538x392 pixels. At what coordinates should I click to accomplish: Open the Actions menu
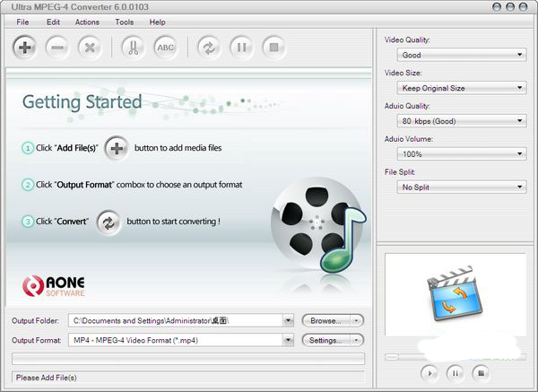87,22
